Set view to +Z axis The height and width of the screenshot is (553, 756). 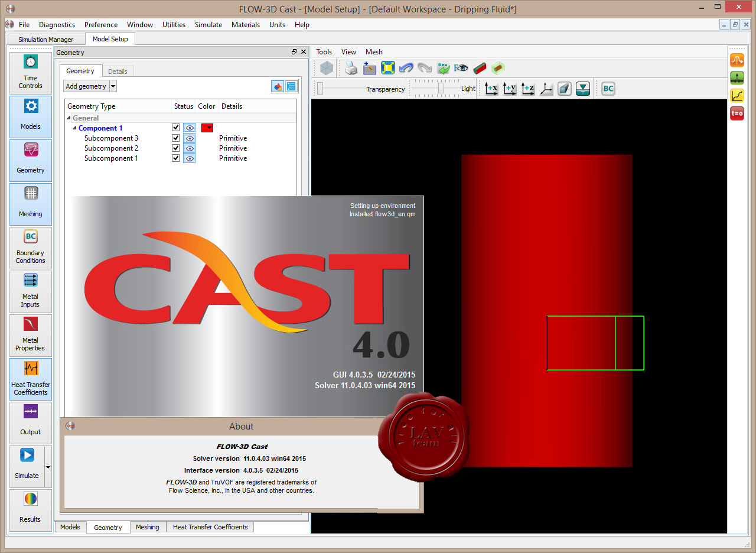(528, 89)
